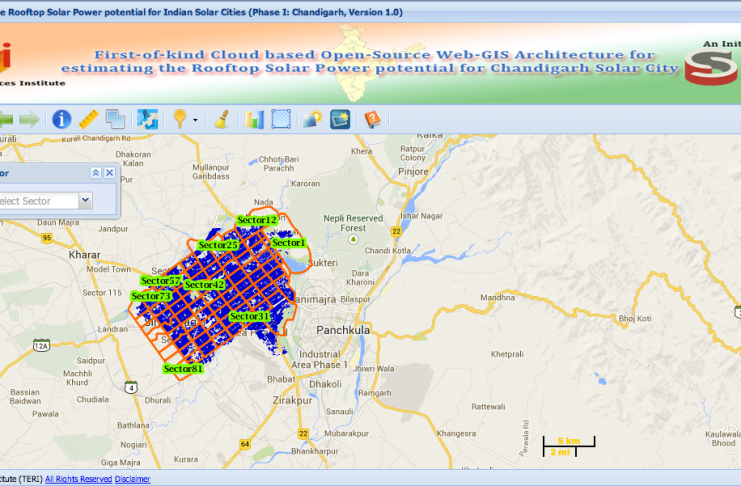The image size is (741, 486).
Task: Open the pin tool dropdown arrow
Action: point(195,120)
